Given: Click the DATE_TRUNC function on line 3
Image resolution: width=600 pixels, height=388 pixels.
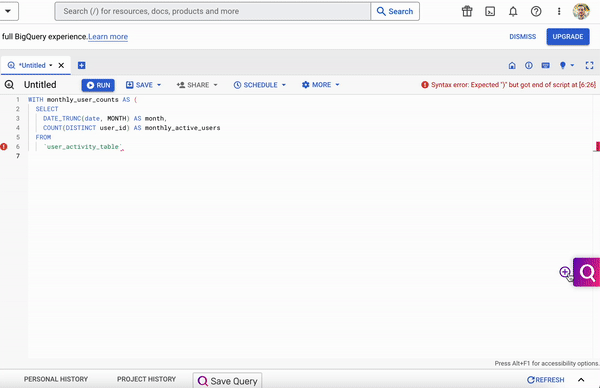Looking at the screenshot, I should pyautogui.click(x=62, y=118).
